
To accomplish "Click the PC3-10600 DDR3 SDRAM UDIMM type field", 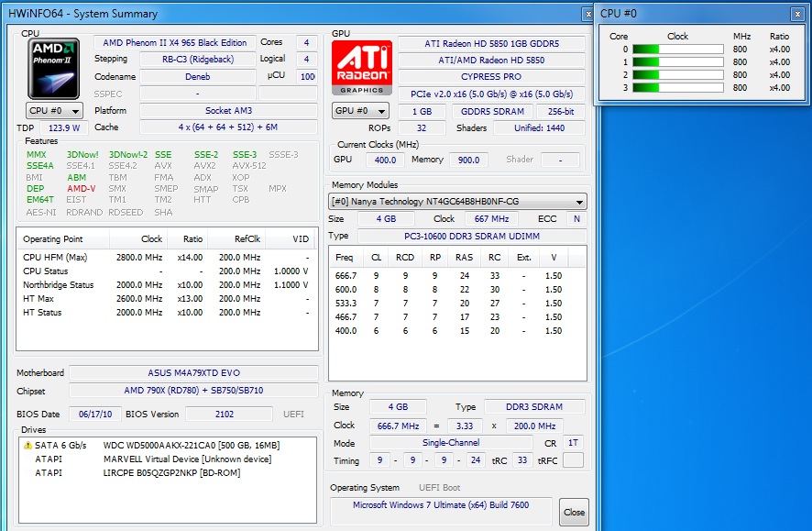I will point(472,237).
